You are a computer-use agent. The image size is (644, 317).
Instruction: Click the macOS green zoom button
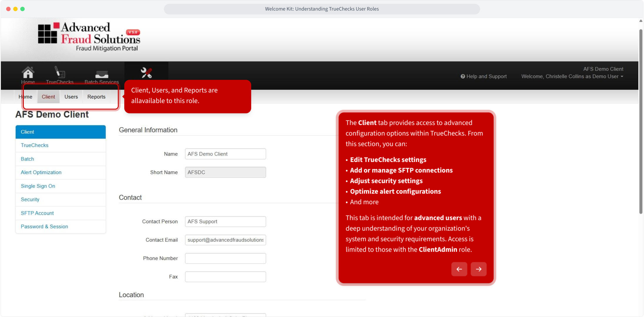pos(23,9)
